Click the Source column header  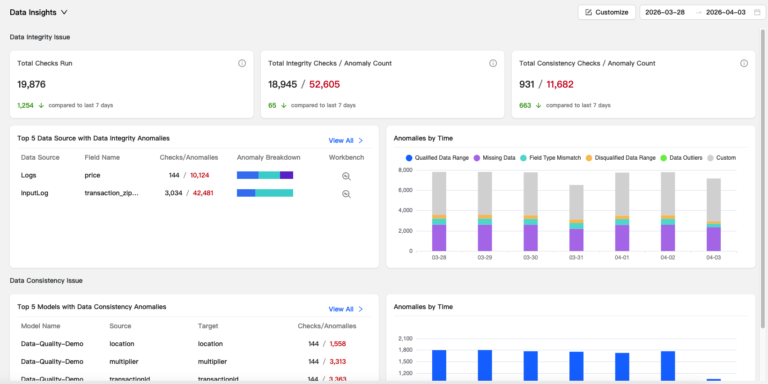coord(120,326)
